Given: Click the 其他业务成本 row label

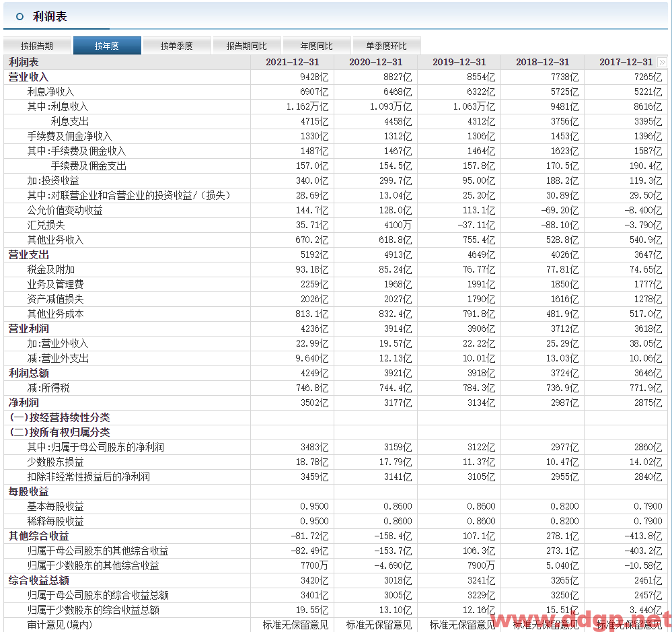Looking at the screenshot, I should coord(55,314).
